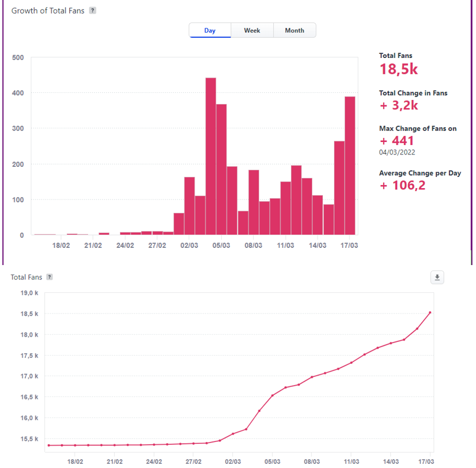The image size is (476, 468).
Task: Open the help icon next to Total Fans chart title
Action: pyautogui.click(x=50, y=277)
